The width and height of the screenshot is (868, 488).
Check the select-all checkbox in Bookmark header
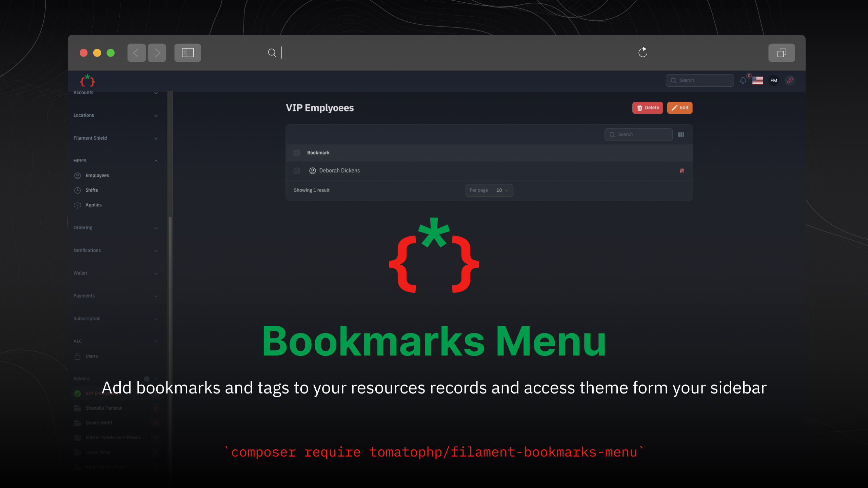click(x=297, y=153)
